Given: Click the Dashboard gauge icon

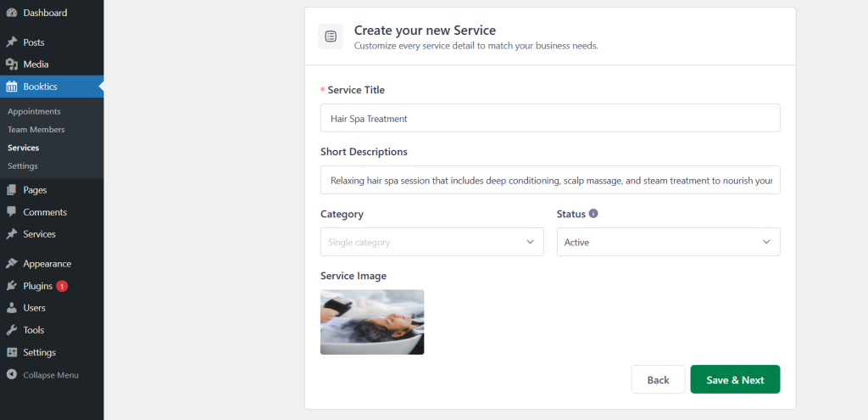Looking at the screenshot, I should 12,13.
